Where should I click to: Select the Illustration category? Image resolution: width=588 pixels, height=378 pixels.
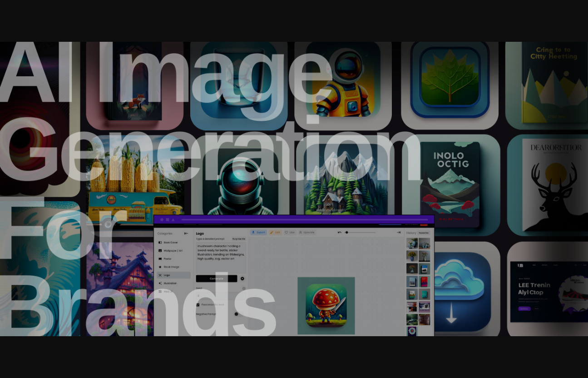(x=170, y=283)
